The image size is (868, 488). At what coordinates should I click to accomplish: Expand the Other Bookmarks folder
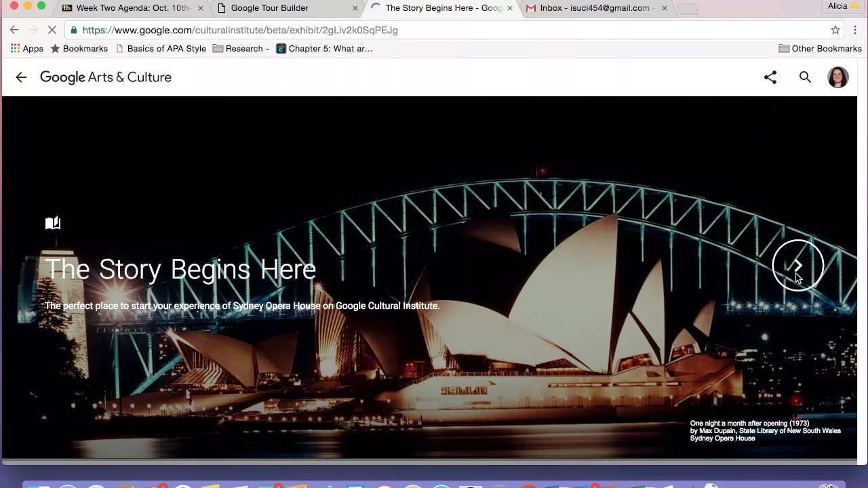coord(820,49)
